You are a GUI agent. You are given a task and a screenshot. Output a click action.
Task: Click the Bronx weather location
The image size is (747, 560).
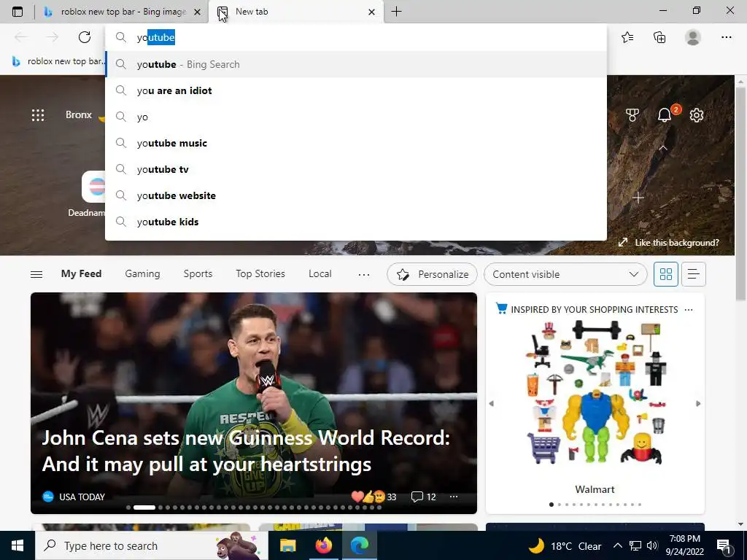point(79,114)
